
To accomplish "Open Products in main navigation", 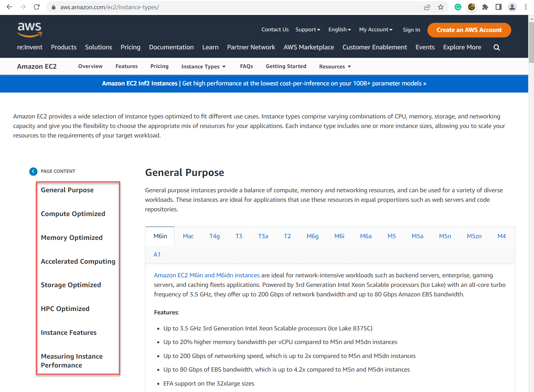I will 64,47.
